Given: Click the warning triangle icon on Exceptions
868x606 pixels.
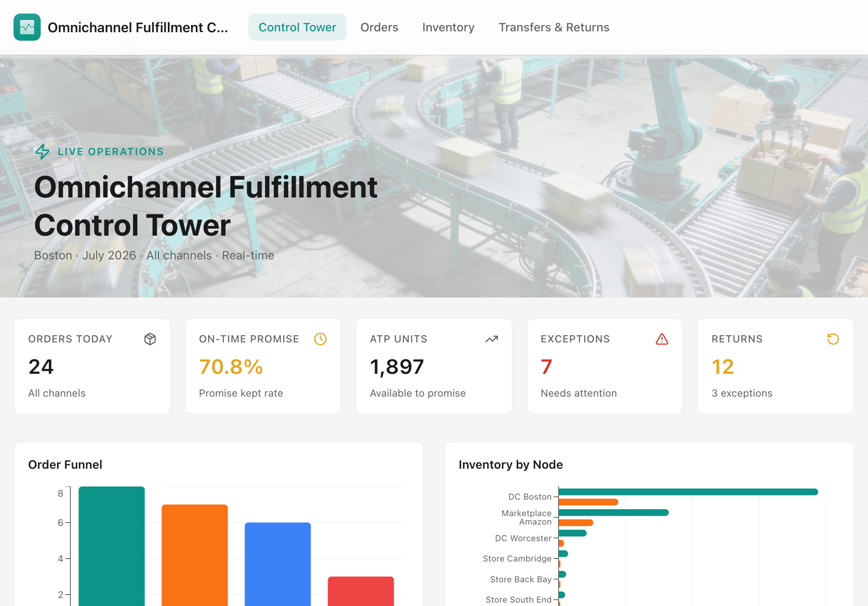Looking at the screenshot, I should [662, 339].
